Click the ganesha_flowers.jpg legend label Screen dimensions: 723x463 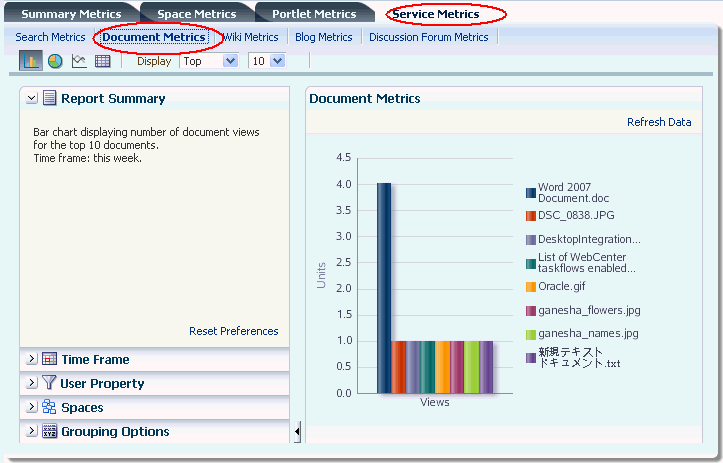[589, 310]
